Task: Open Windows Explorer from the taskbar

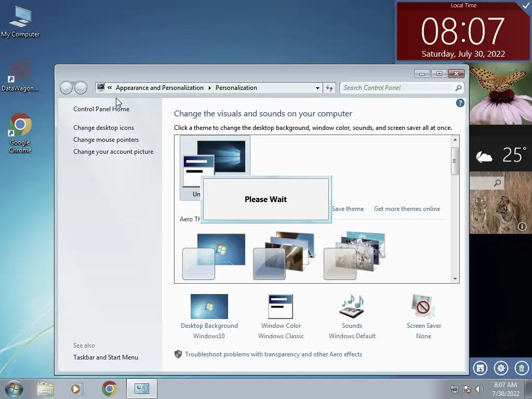Action: click(45, 389)
